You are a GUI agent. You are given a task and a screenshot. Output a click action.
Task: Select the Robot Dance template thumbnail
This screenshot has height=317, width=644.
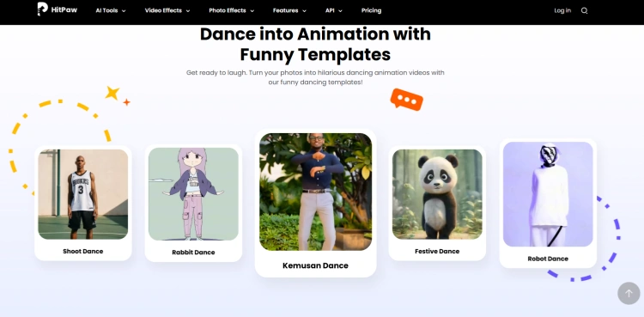(548, 194)
